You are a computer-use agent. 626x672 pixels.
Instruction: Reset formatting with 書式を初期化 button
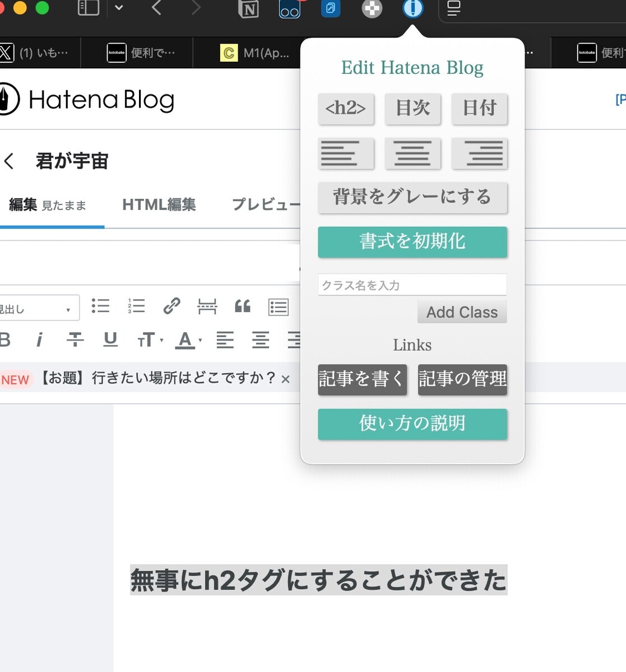[412, 242]
